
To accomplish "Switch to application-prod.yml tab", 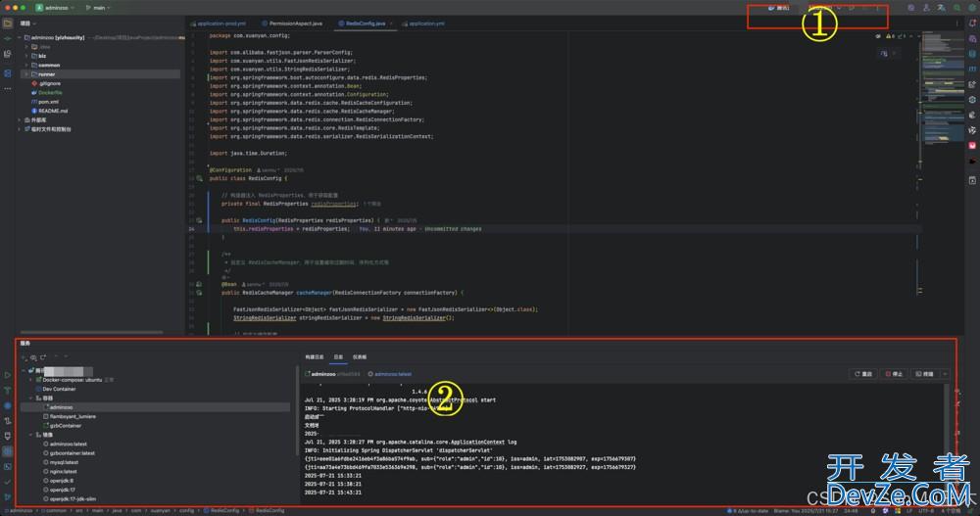I will click(219, 23).
